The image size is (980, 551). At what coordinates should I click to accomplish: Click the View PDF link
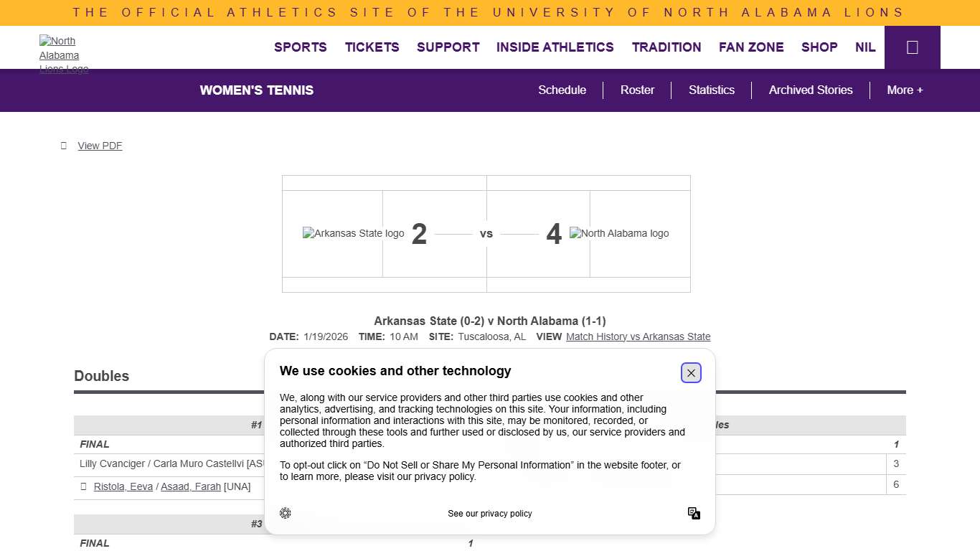pyautogui.click(x=100, y=146)
